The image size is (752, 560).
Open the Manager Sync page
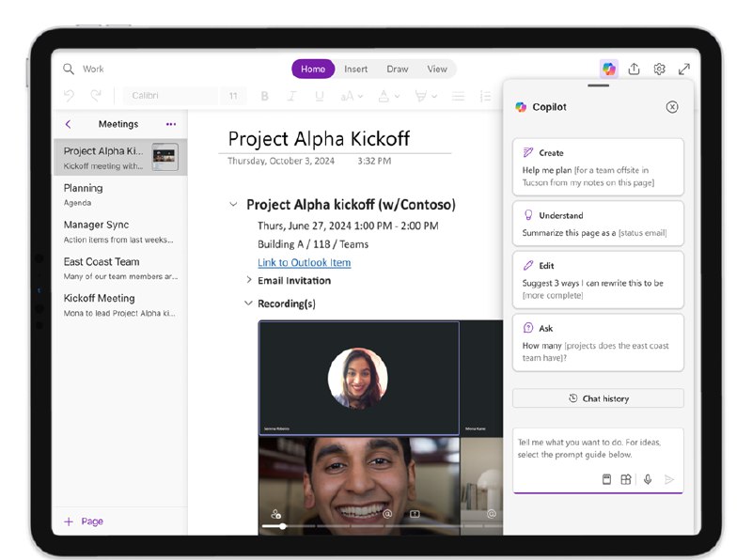coord(120,231)
